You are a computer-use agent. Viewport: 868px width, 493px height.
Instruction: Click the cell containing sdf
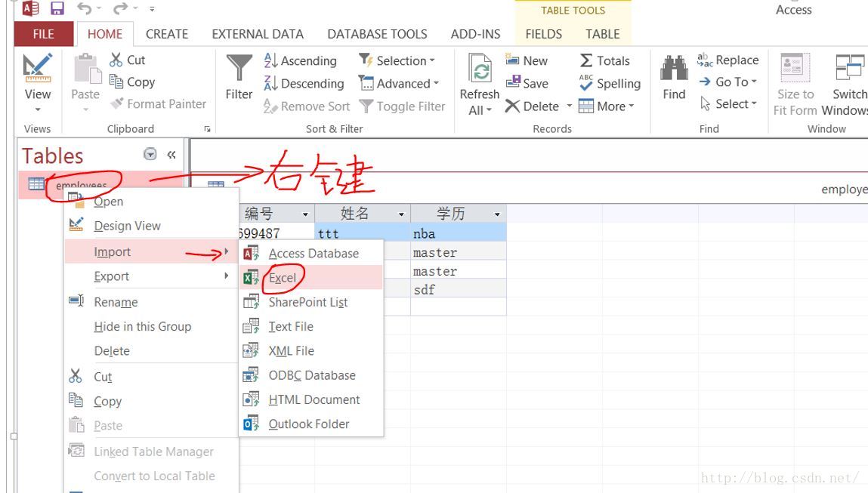pyautogui.click(x=459, y=289)
